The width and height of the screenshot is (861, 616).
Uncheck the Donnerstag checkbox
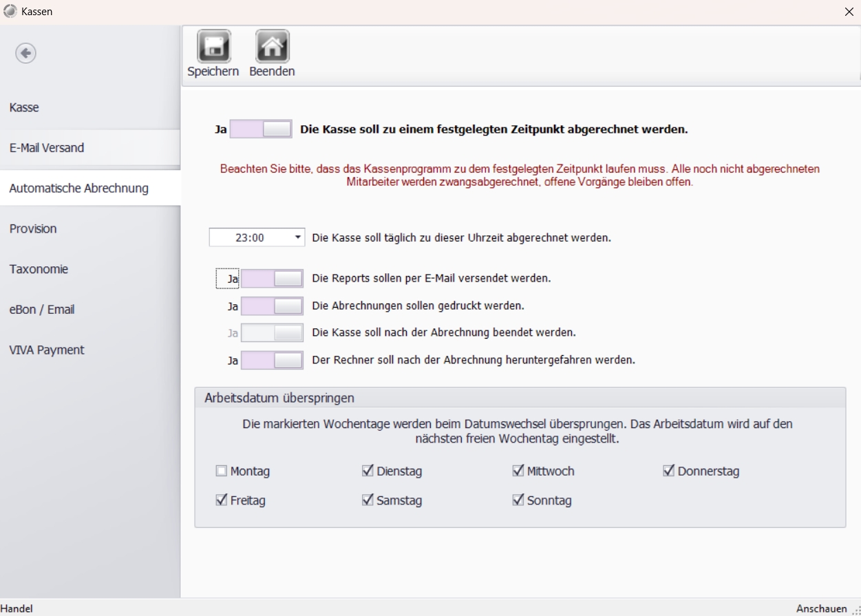(x=668, y=471)
